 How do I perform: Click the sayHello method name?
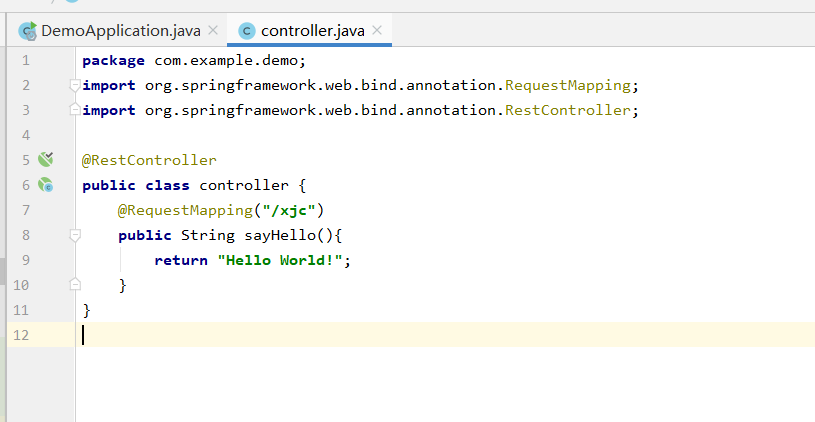(280, 235)
